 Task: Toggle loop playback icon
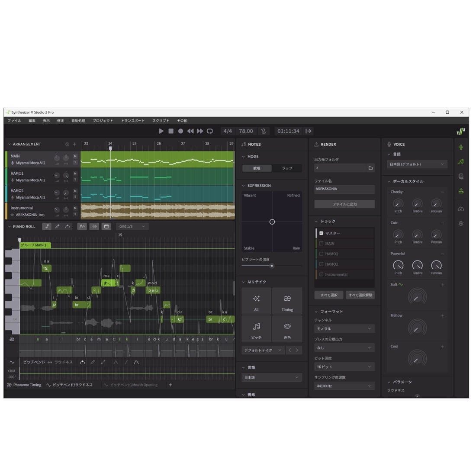point(210,131)
